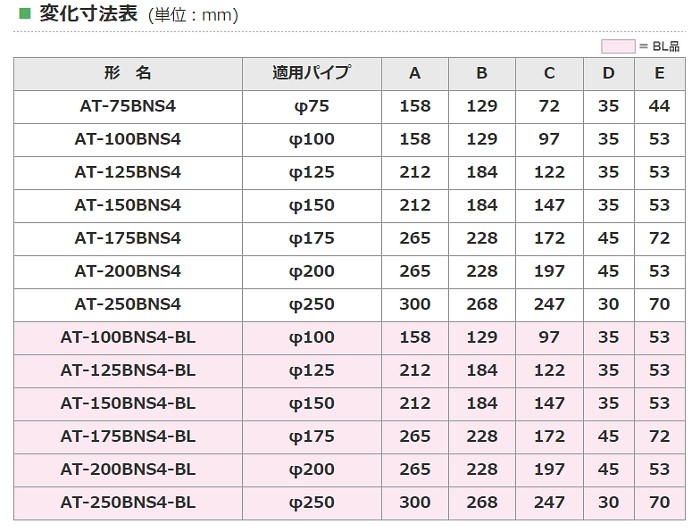This screenshot has width=700, height=532.
Task: Click C value 172 in AT-175BNS4-BL row
Action: tap(550, 436)
